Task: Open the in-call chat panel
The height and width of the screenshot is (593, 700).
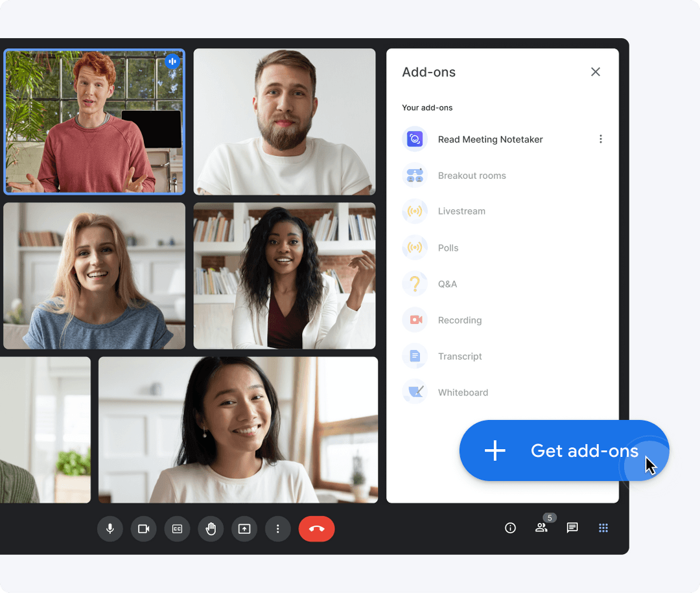Action: click(x=572, y=528)
